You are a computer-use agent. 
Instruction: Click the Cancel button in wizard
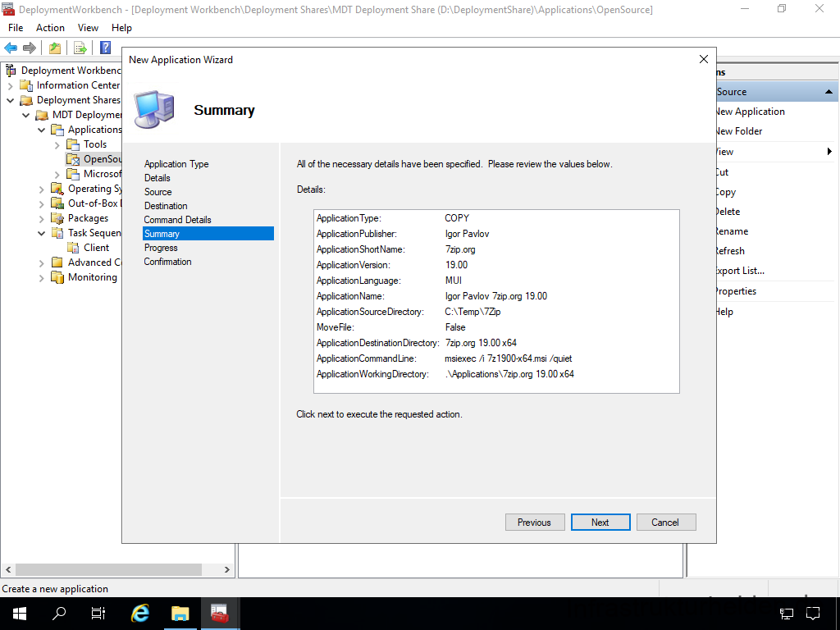pyautogui.click(x=666, y=523)
